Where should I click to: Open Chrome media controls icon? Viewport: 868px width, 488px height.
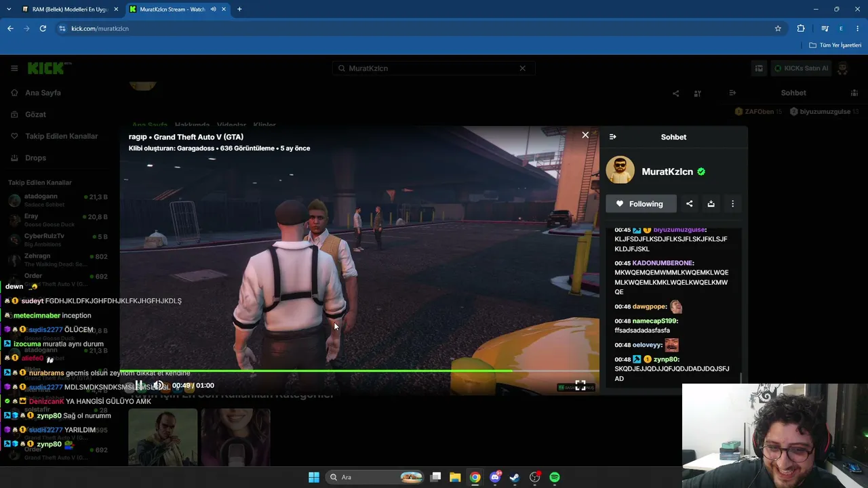(825, 28)
